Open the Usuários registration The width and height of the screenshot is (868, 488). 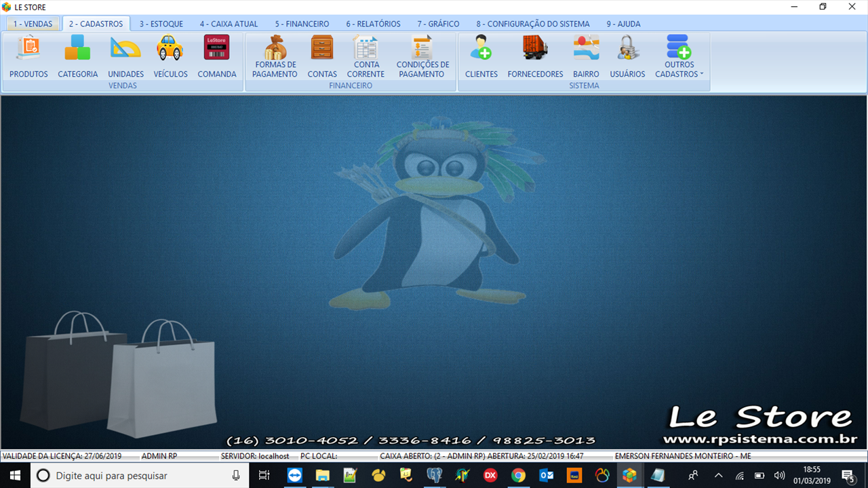pyautogui.click(x=627, y=57)
